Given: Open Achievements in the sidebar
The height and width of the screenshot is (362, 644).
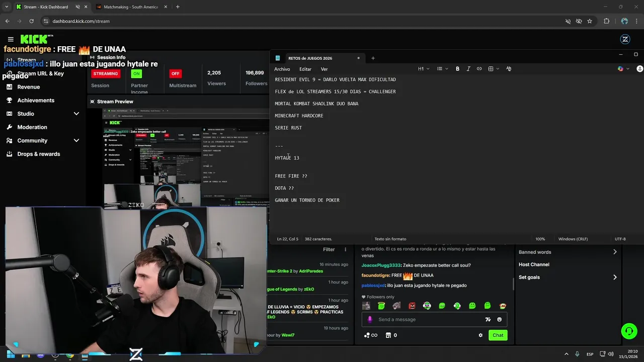Looking at the screenshot, I should pyautogui.click(x=36, y=100).
